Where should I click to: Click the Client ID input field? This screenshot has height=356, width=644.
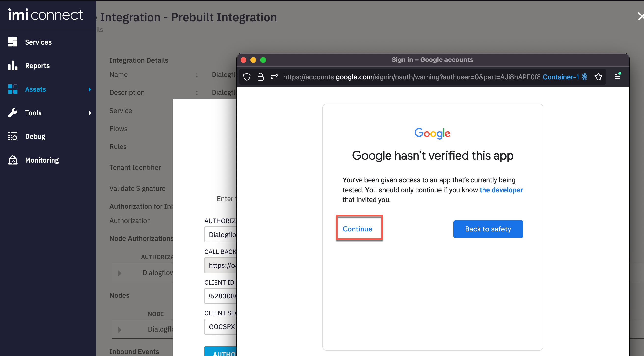click(220, 296)
